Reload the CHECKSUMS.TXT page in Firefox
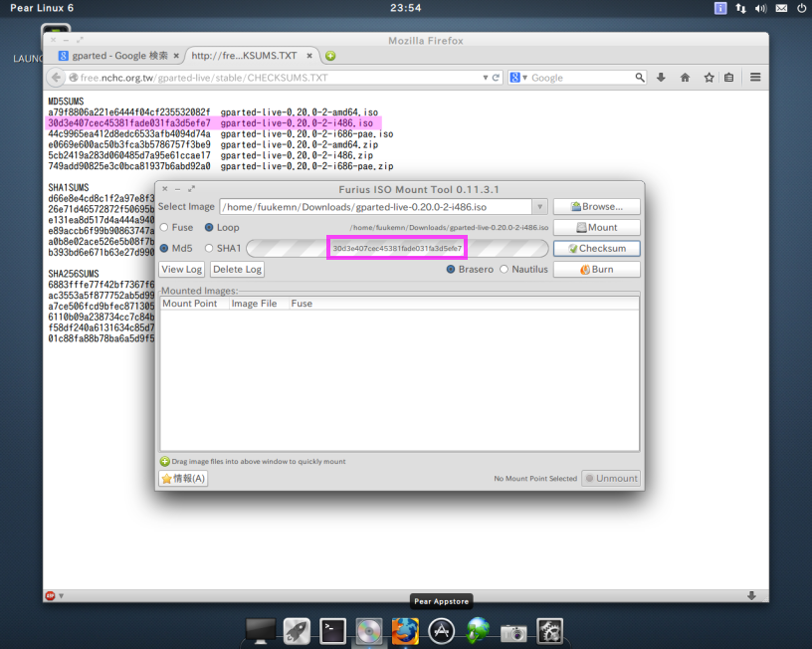The image size is (812, 649). click(x=496, y=78)
